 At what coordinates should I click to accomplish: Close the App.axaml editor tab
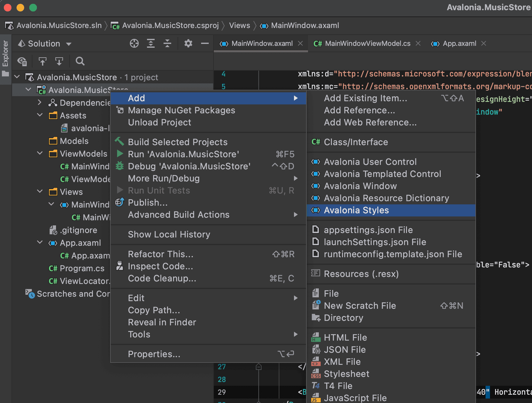[484, 44]
